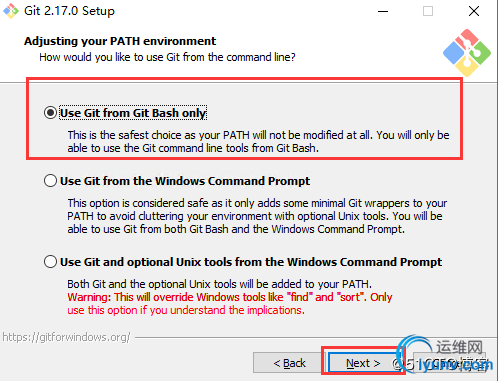Choose the Windows Command Prompt radio circle
This screenshot has width=499, height=381.
50,181
